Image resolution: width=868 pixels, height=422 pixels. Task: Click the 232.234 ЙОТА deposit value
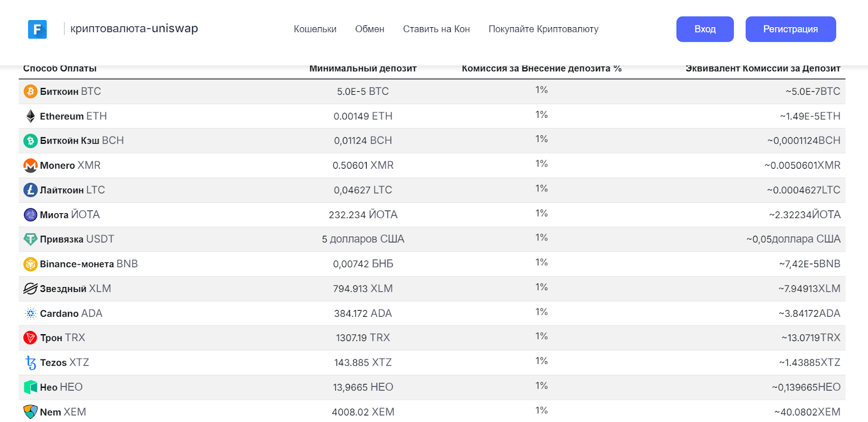pyautogui.click(x=363, y=215)
